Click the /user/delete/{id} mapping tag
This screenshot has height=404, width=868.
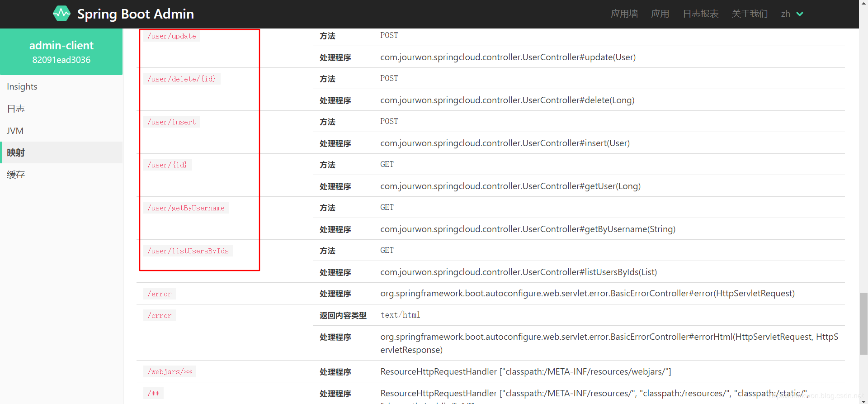181,79
